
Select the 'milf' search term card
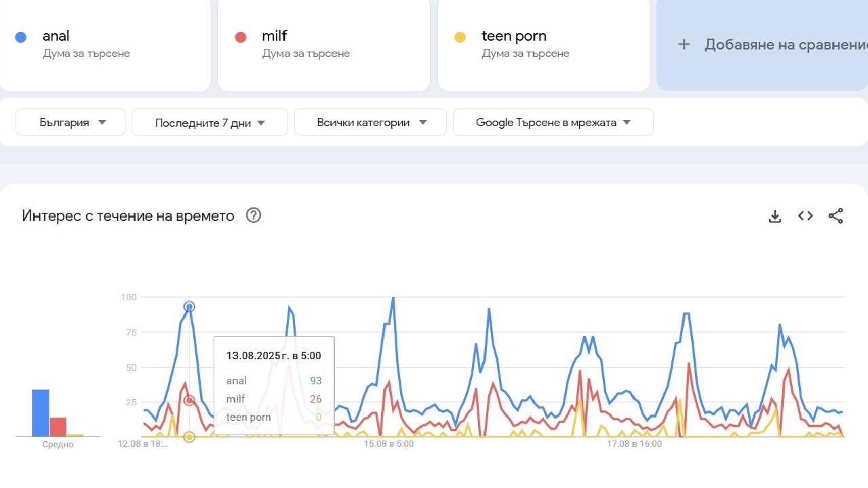(x=323, y=44)
